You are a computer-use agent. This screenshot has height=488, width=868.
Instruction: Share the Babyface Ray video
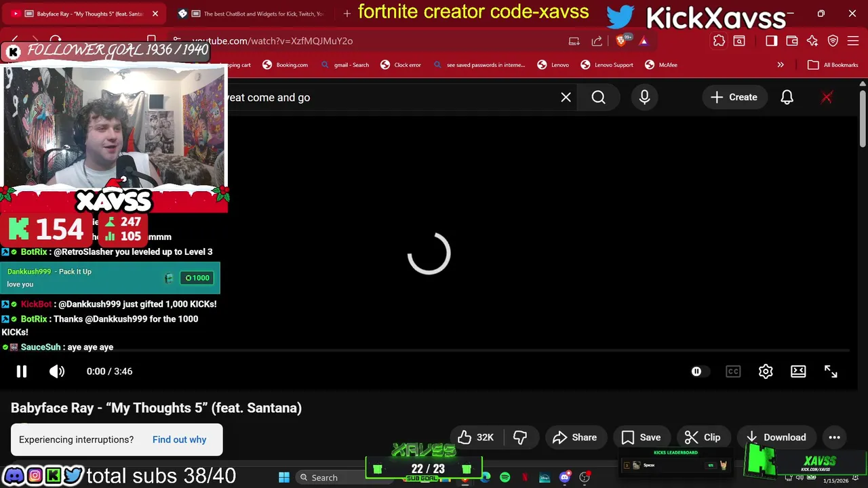pos(575,437)
